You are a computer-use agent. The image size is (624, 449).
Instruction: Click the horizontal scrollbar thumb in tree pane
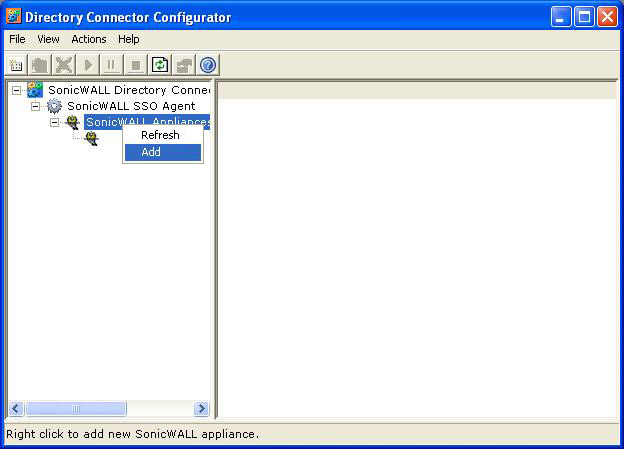[76, 408]
